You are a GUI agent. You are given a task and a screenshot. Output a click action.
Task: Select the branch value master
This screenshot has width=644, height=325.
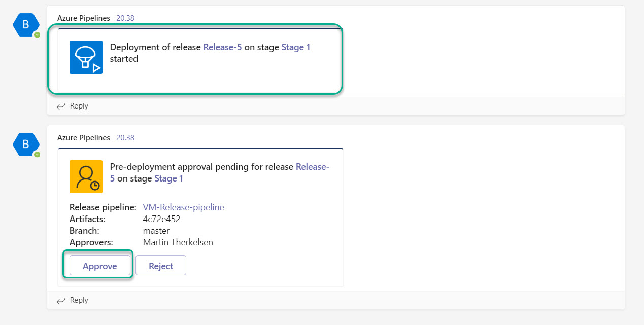click(x=156, y=231)
